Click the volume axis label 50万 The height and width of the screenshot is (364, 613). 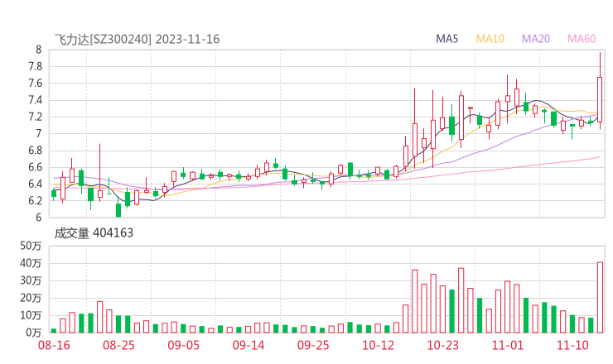tap(31, 246)
